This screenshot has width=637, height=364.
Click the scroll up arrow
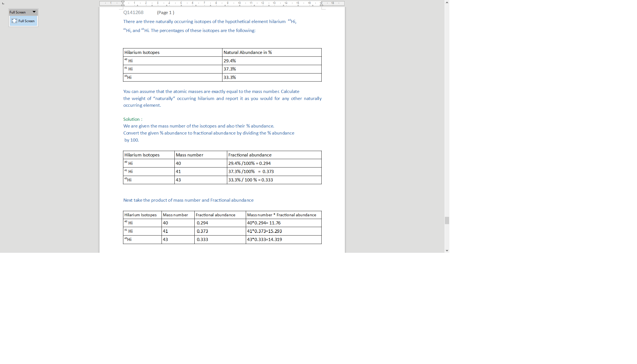[447, 3]
